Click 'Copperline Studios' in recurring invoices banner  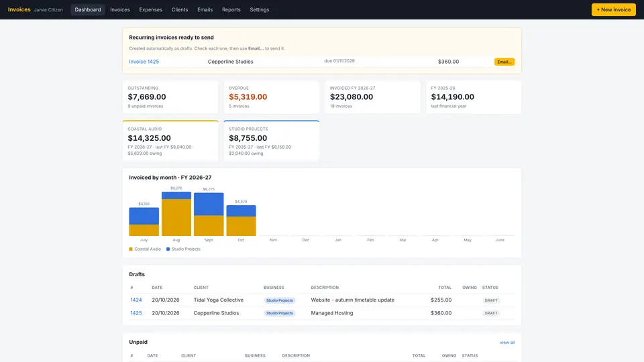(230, 62)
